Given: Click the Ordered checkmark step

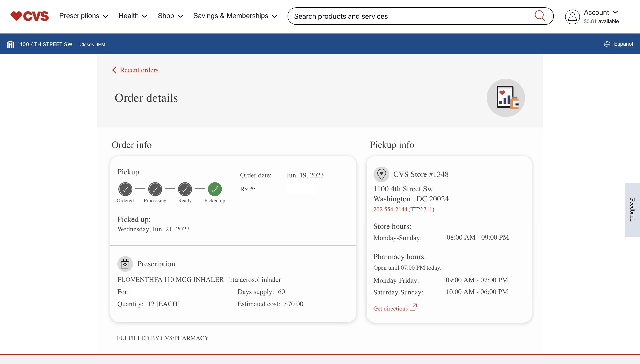Looking at the screenshot, I should (125, 189).
